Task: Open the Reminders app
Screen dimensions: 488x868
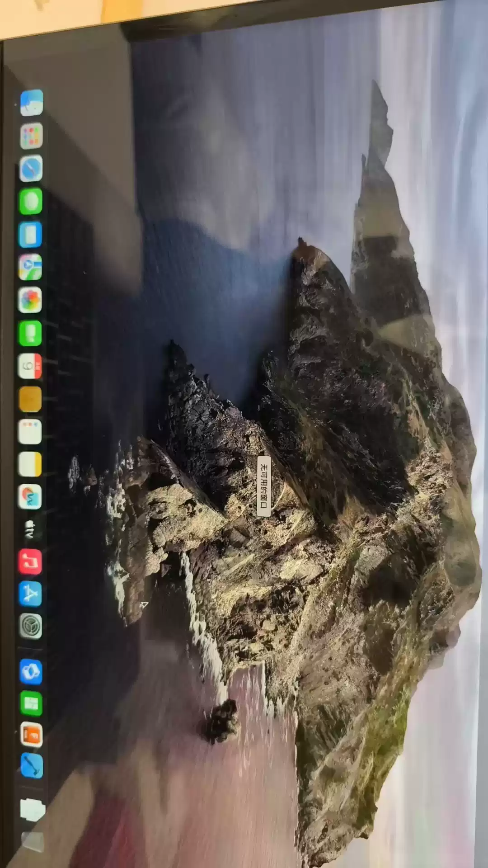Action: [x=30, y=432]
